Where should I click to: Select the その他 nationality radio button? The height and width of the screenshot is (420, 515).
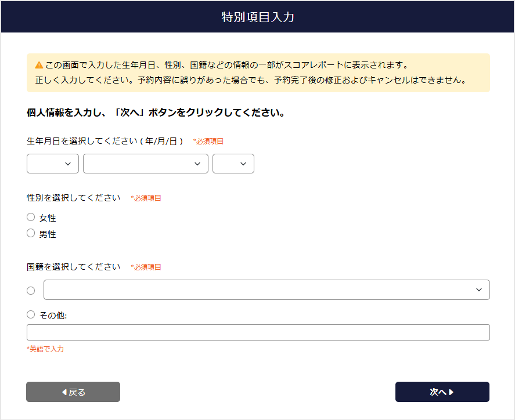(30, 314)
